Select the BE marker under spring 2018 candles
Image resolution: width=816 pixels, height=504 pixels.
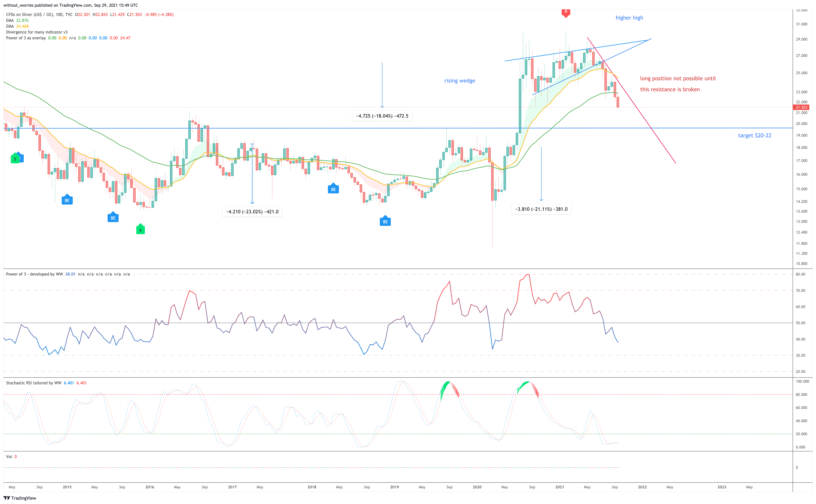[x=333, y=189]
